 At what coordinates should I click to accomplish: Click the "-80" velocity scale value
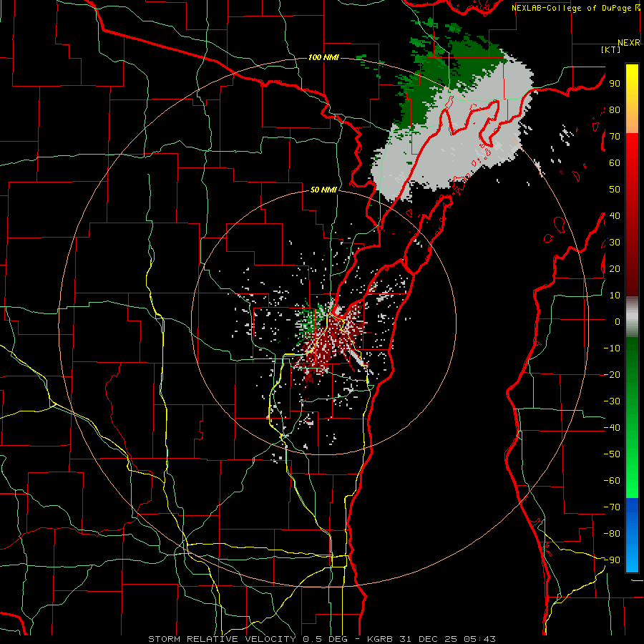coord(612,534)
